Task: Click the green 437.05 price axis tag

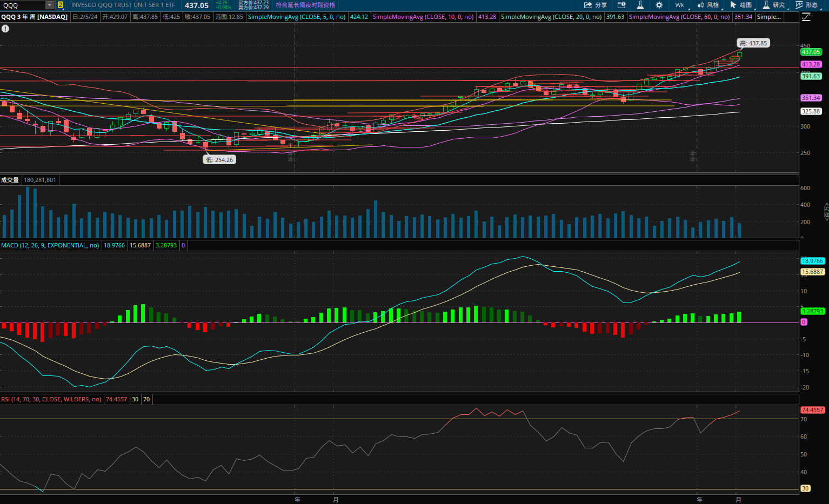Action: point(811,52)
